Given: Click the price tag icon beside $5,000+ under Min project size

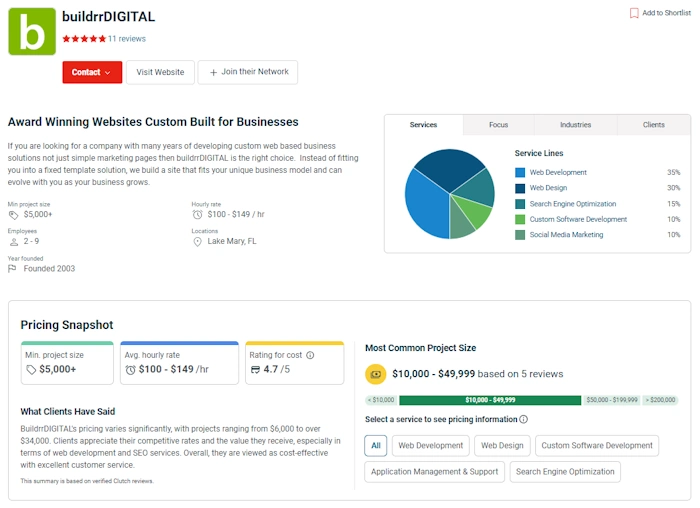Looking at the screenshot, I should pyautogui.click(x=14, y=215).
